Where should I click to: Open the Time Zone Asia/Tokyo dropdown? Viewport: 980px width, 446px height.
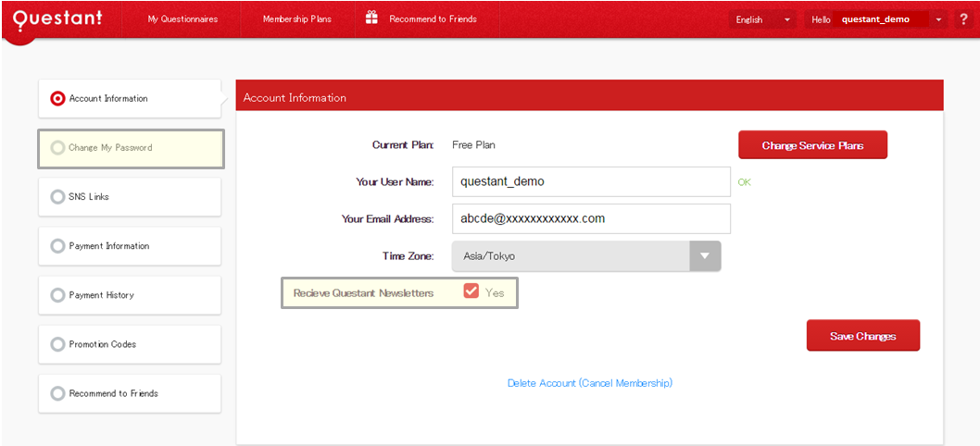pyautogui.click(x=586, y=256)
